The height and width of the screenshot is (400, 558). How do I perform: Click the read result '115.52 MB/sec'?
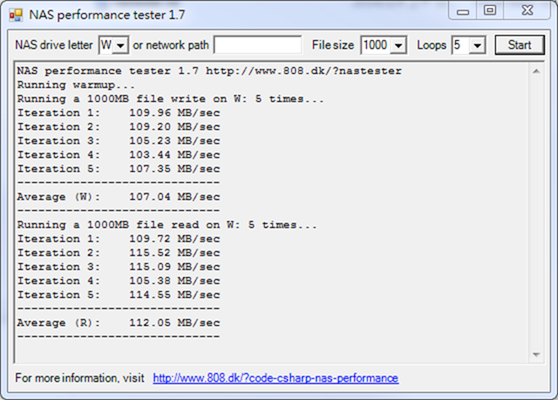(x=174, y=253)
